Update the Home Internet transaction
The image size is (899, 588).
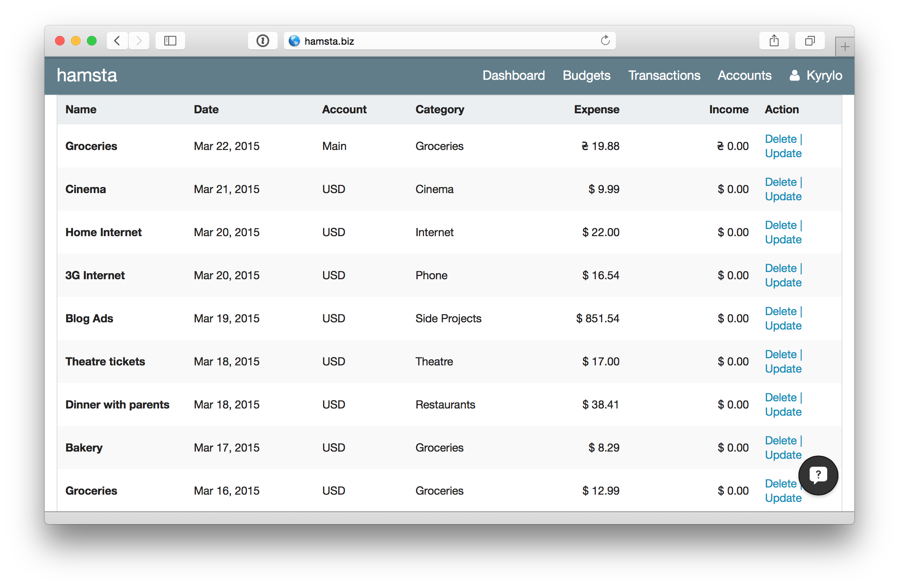(x=783, y=239)
